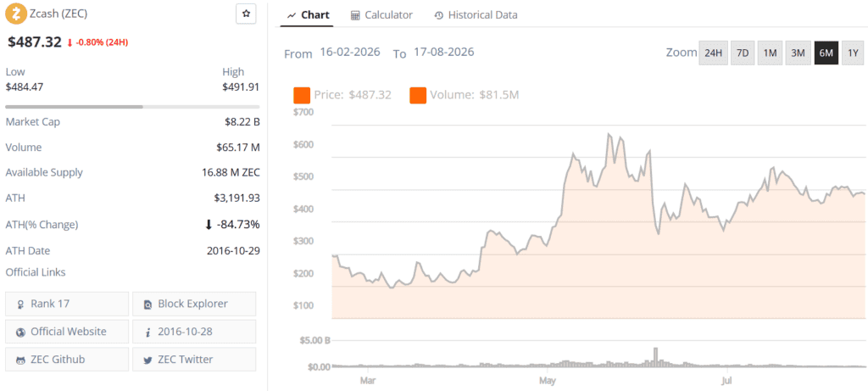Click the black down arrow beside -84.73%
The image size is (868, 391).
(209, 224)
